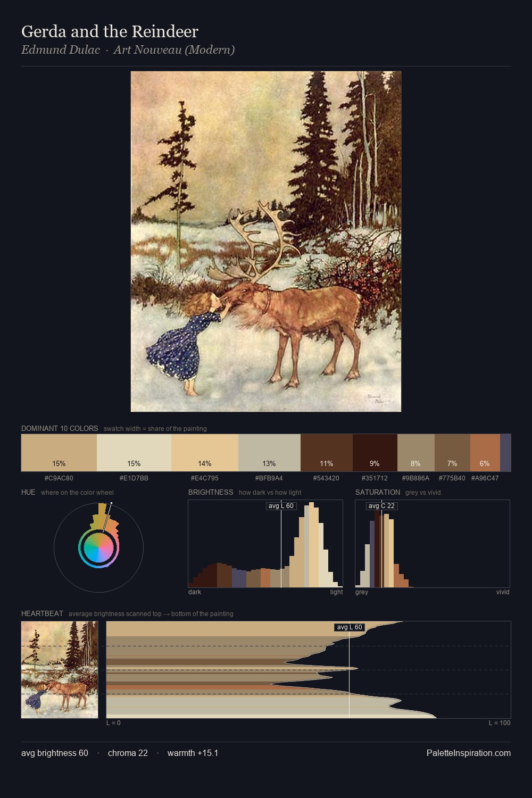Click 'where on the color wheel' caption
This screenshot has height=798, width=532.
77,493
